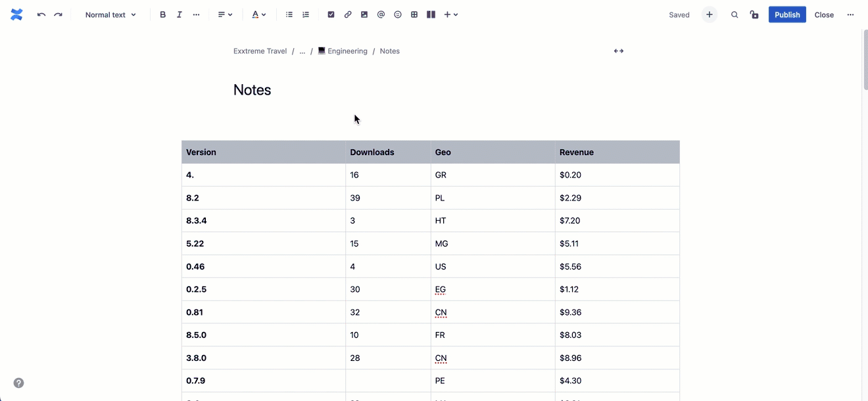
Task: Click the Geo cell FR
Action: click(x=493, y=335)
